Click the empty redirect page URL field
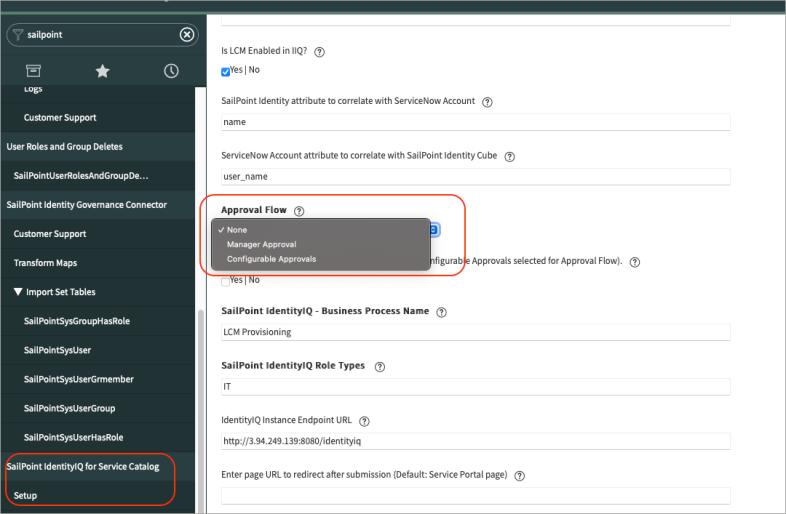The width and height of the screenshot is (786, 514). point(475,496)
